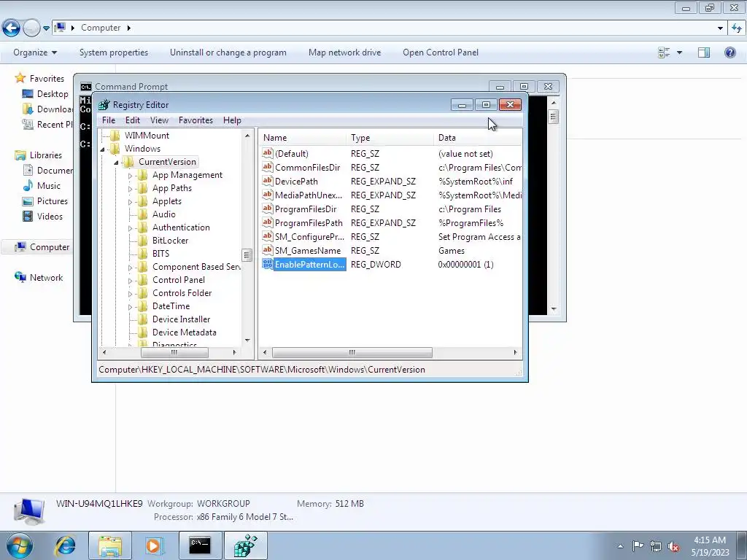
Task: Open the Edit menu in Registry Editor
Action: coord(133,120)
